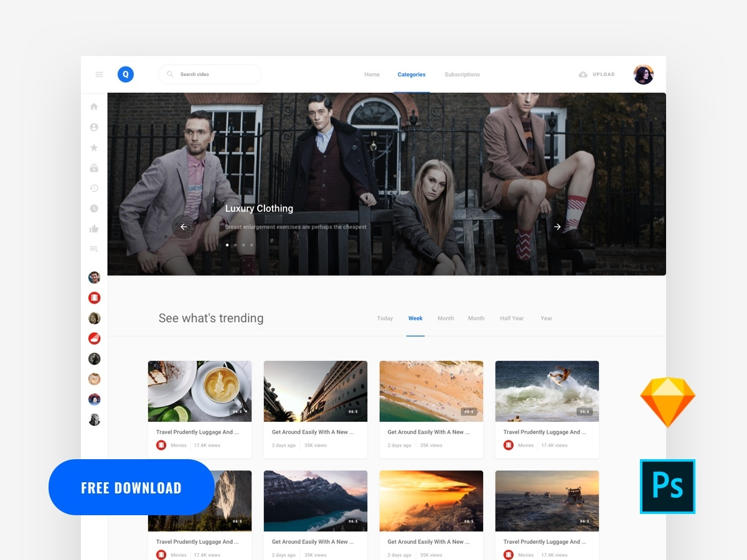Image resolution: width=747 pixels, height=560 pixels.
Task: Open the video library icon in the sidebar
Action: 94,168
